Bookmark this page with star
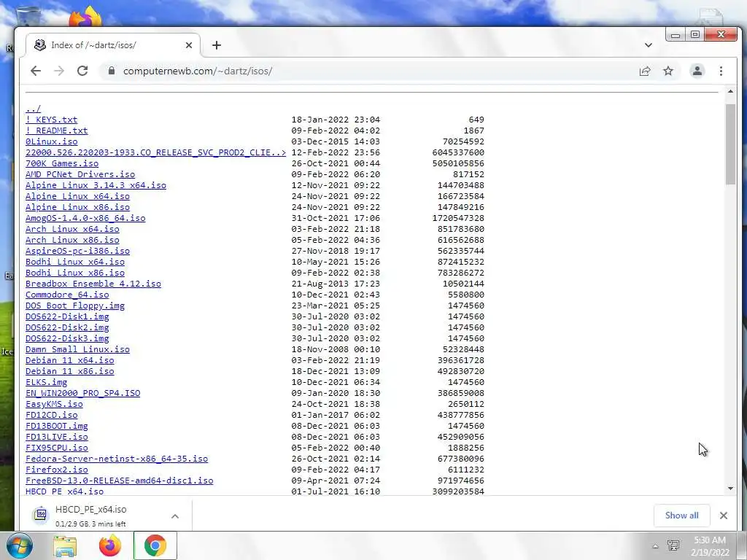The image size is (747, 560). [668, 71]
